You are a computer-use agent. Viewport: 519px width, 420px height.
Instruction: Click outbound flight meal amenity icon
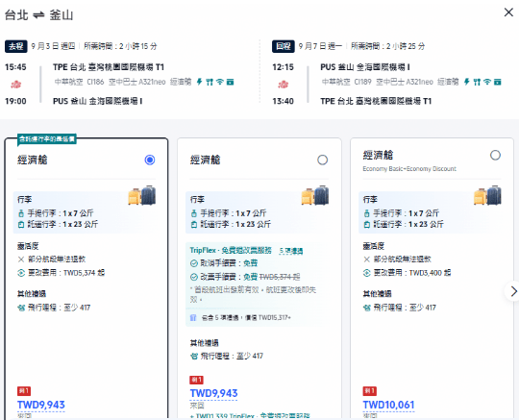pos(210,82)
